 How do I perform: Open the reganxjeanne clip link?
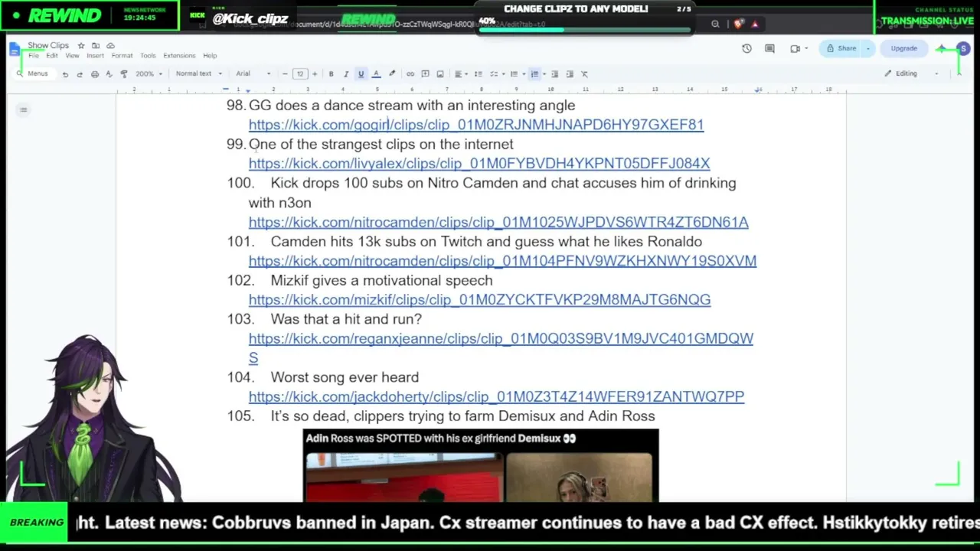click(x=501, y=338)
